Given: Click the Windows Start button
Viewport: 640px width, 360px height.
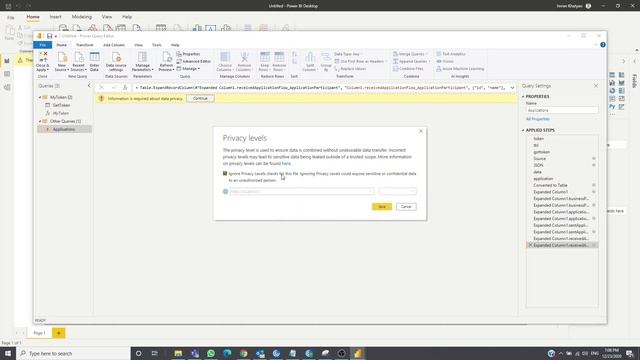Looking at the screenshot, I should [x=8, y=353].
